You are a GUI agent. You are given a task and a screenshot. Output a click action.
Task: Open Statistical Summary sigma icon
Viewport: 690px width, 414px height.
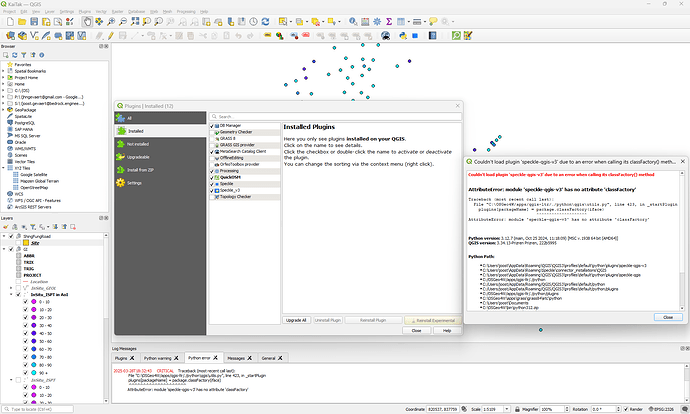[x=389, y=22]
